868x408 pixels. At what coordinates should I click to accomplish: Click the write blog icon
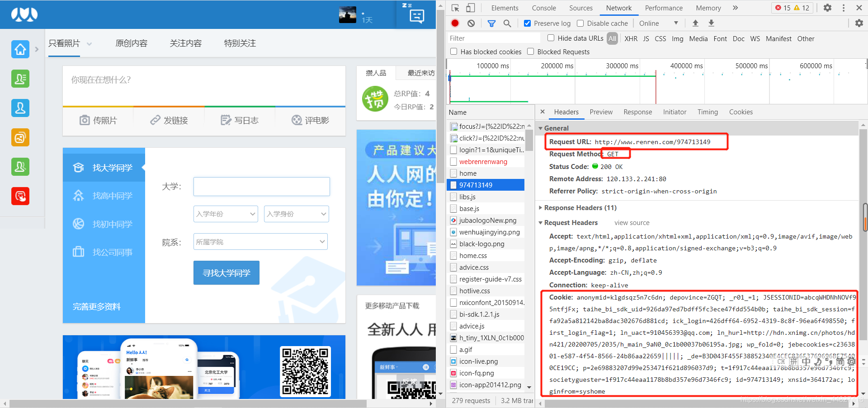point(226,120)
